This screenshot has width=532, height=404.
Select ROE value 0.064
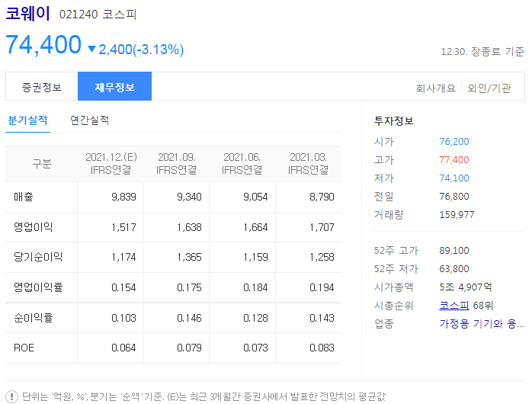tap(123, 348)
